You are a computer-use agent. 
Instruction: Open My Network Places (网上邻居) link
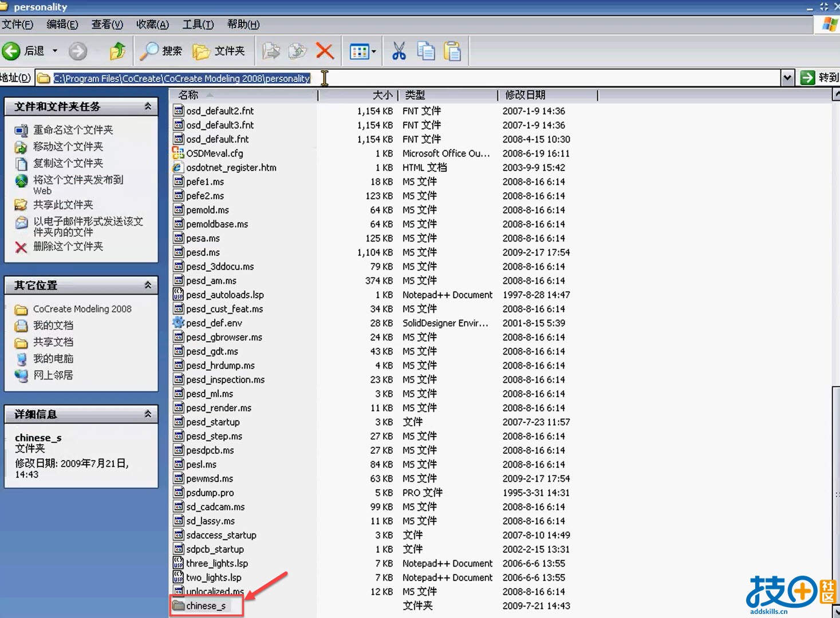53,375
